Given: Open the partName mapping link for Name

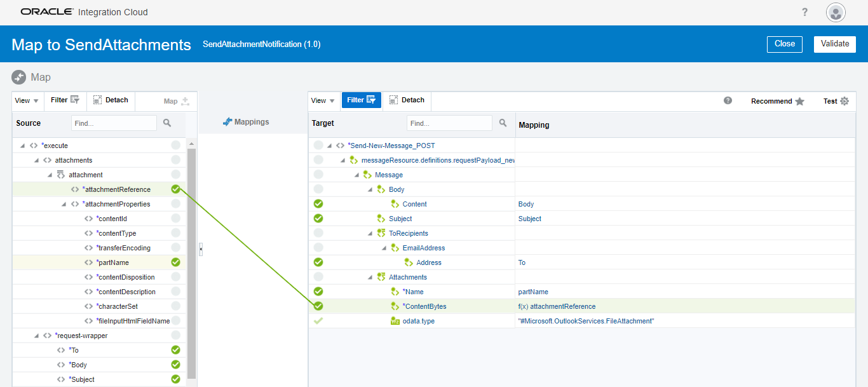Looking at the screenshot, I should (533, 292).
